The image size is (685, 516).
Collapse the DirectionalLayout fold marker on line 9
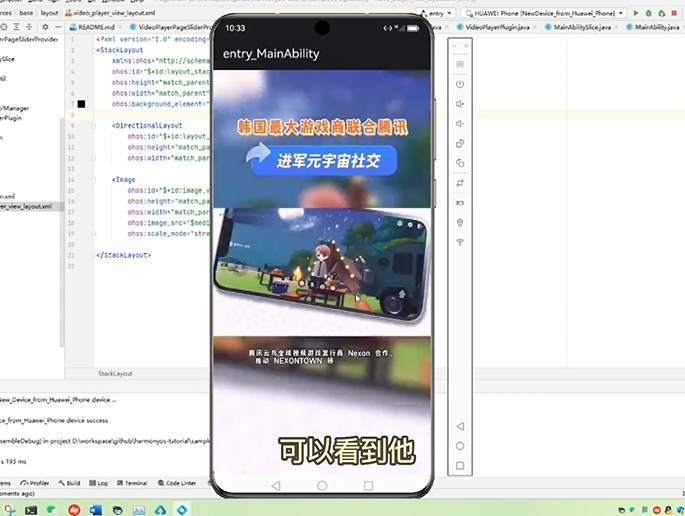[93, 125]
